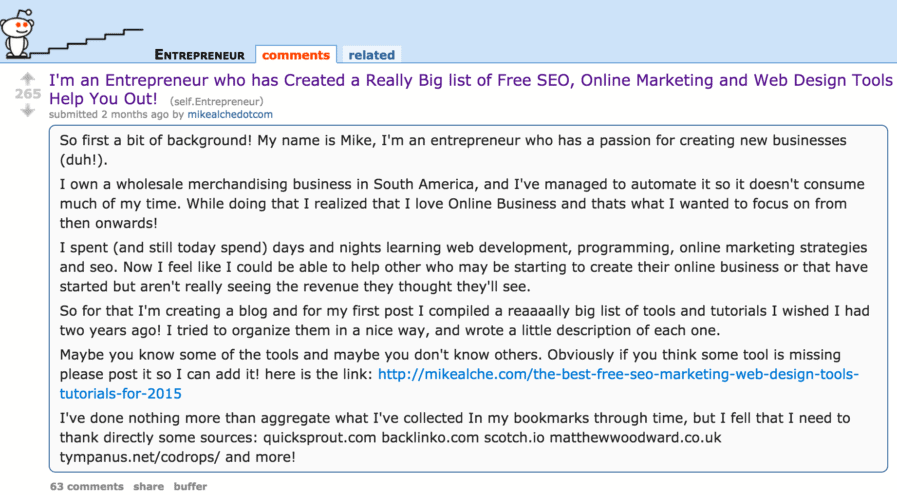Open author mikealchedotcom's profile

pyautogui.click(x=230, y=115)
